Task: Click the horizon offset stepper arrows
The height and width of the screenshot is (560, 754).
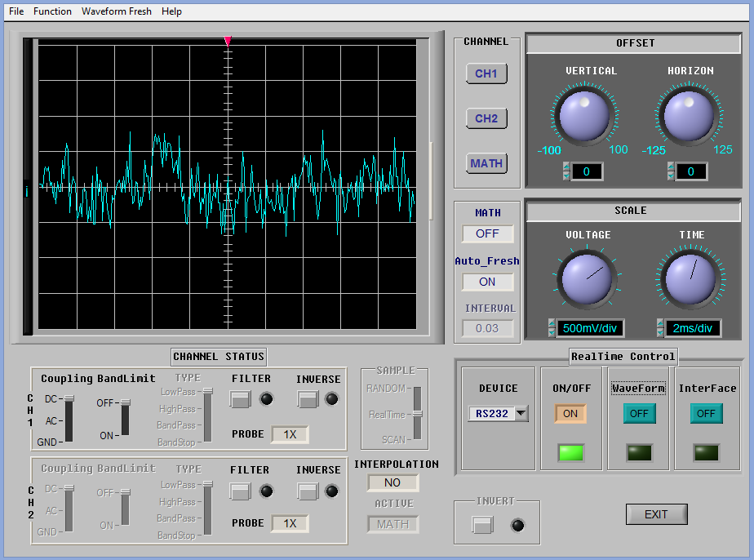Action: (671, 171)
